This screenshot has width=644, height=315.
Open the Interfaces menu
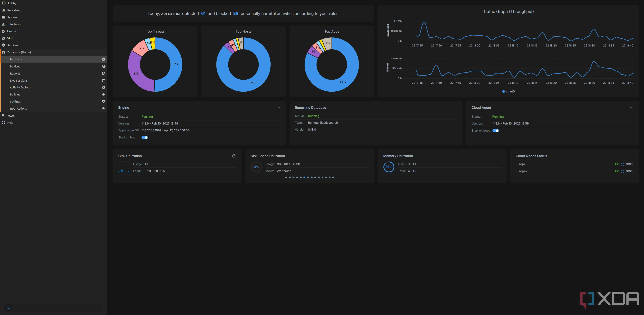[x=54, y=24]
